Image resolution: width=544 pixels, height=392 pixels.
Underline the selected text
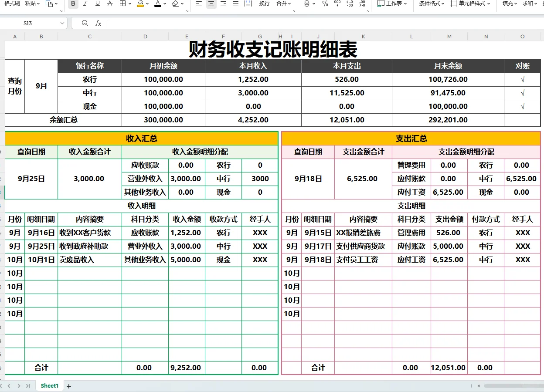[98, 4]
